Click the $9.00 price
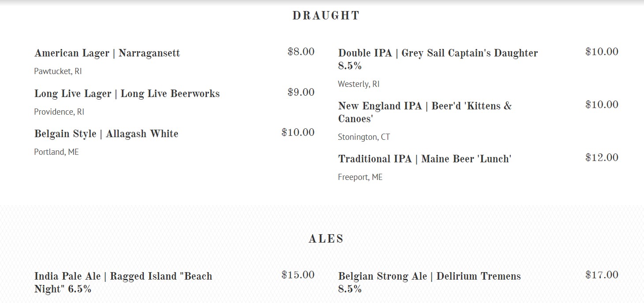 pyautogui.click(x=301, y=93)
